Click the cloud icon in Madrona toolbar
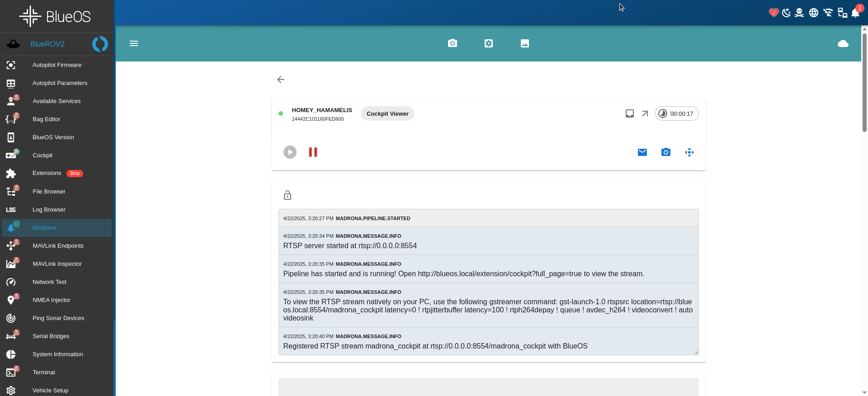 [x=843, y=43]
